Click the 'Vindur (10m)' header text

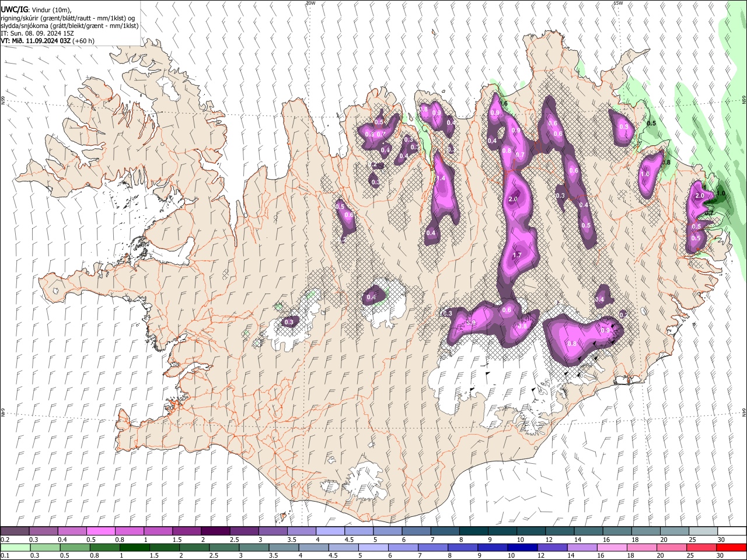click(51, 10)
